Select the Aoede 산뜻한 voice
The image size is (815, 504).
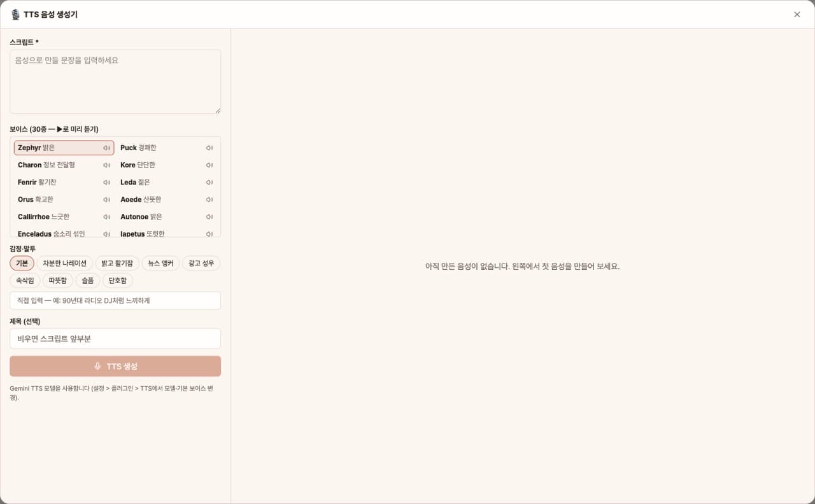[x=166, y=200]
